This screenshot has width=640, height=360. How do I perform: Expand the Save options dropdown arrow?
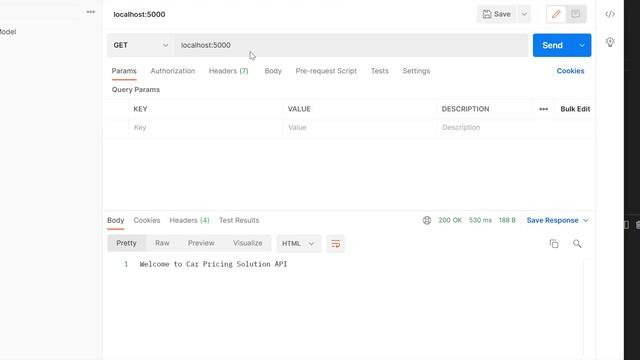524,14
